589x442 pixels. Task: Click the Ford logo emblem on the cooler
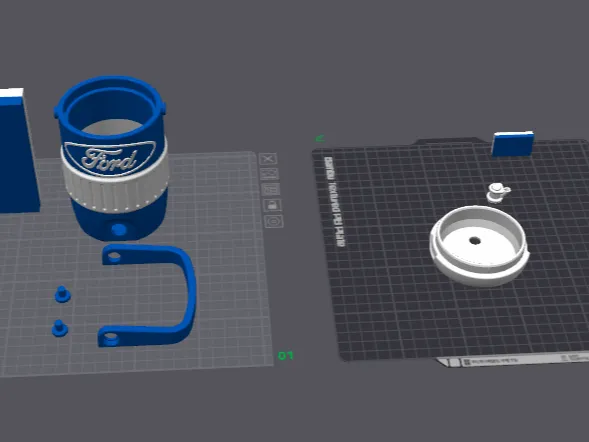tap(109, 158)
